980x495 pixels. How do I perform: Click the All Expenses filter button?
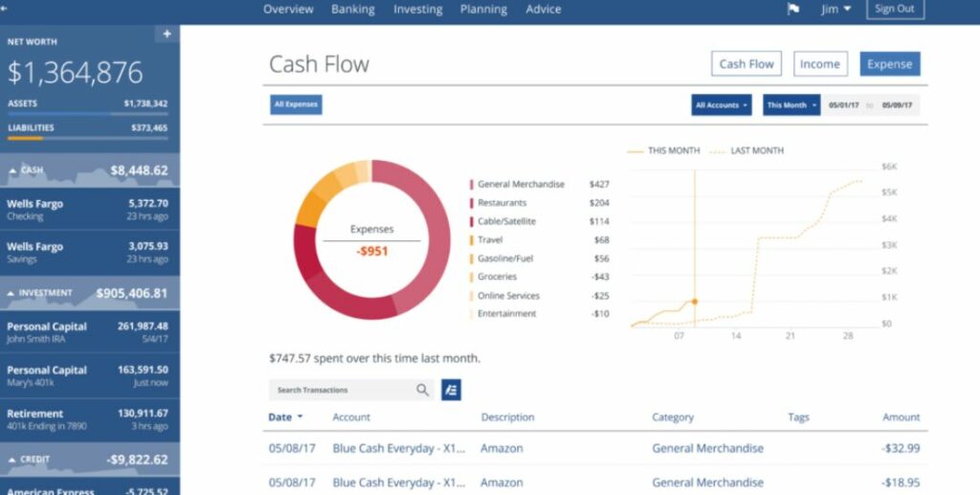tap(297, 104)
